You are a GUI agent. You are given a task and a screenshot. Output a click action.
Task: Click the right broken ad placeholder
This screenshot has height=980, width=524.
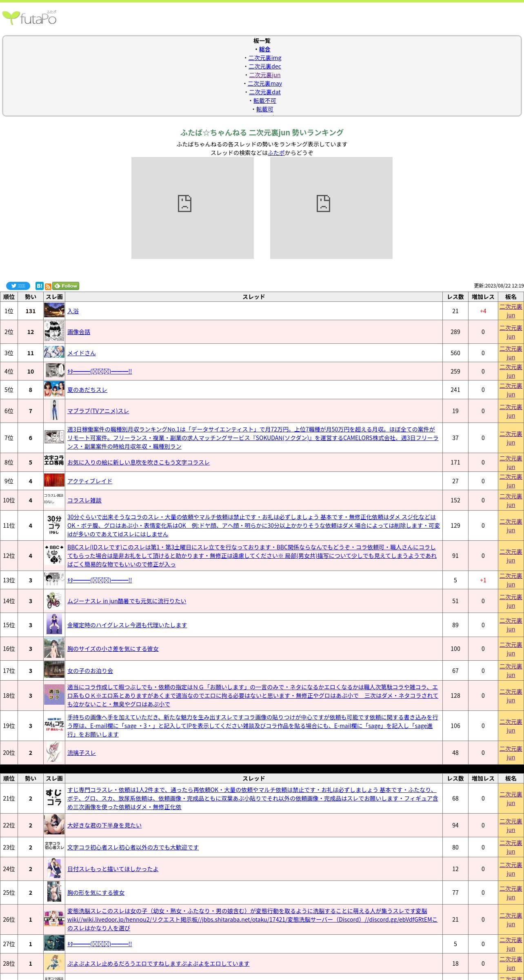(331, 208)
